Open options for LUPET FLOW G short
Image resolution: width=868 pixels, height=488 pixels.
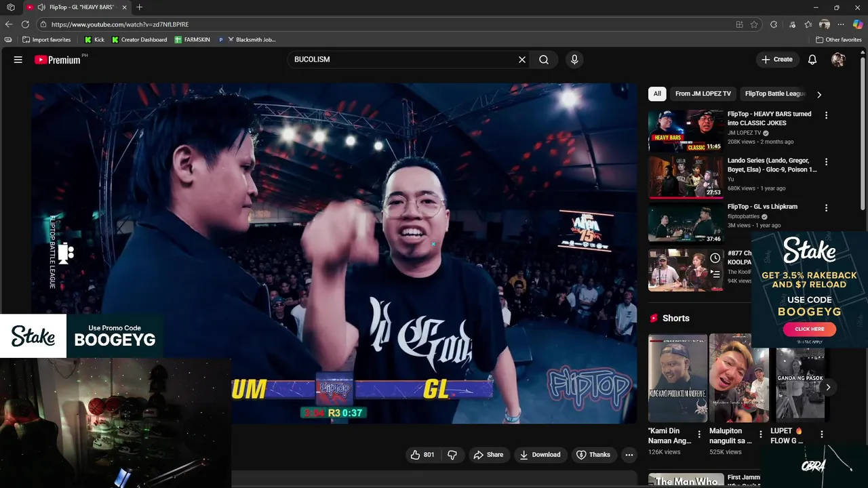click(x=821, y=434)
